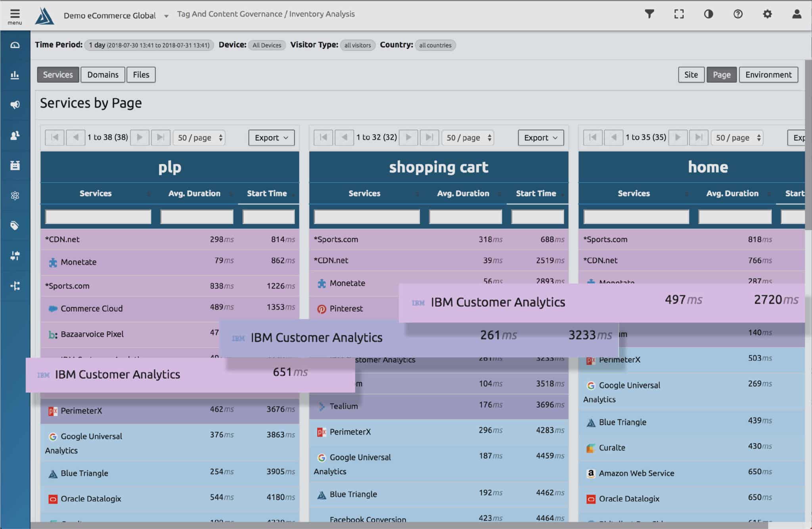The image size is (812, 529).
Task: Select the Site view tab
Action: tap(691, 75)
